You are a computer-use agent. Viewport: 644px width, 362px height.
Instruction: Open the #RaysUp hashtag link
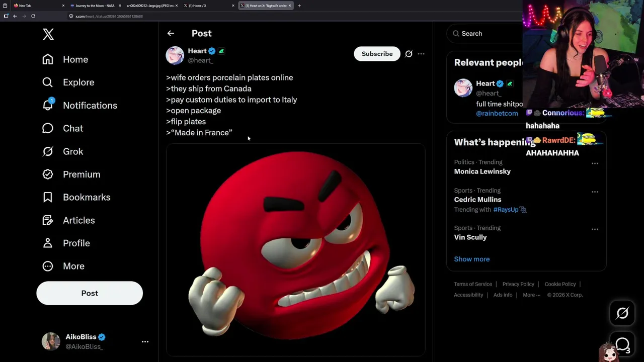pyautogui.click(x=506, y=210)
